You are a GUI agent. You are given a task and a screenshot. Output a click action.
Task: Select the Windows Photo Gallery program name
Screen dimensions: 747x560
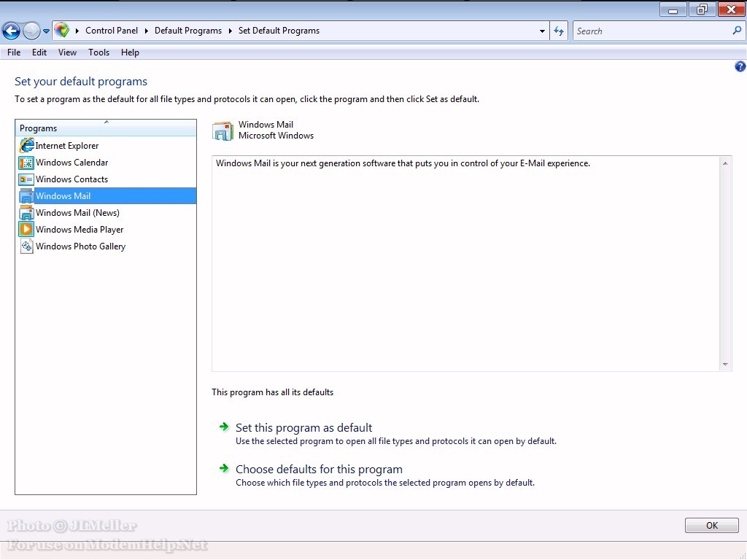click(80, 246)
